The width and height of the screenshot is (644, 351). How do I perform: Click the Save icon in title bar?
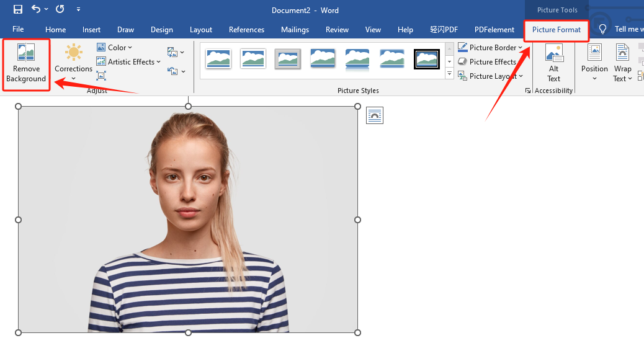17,9
